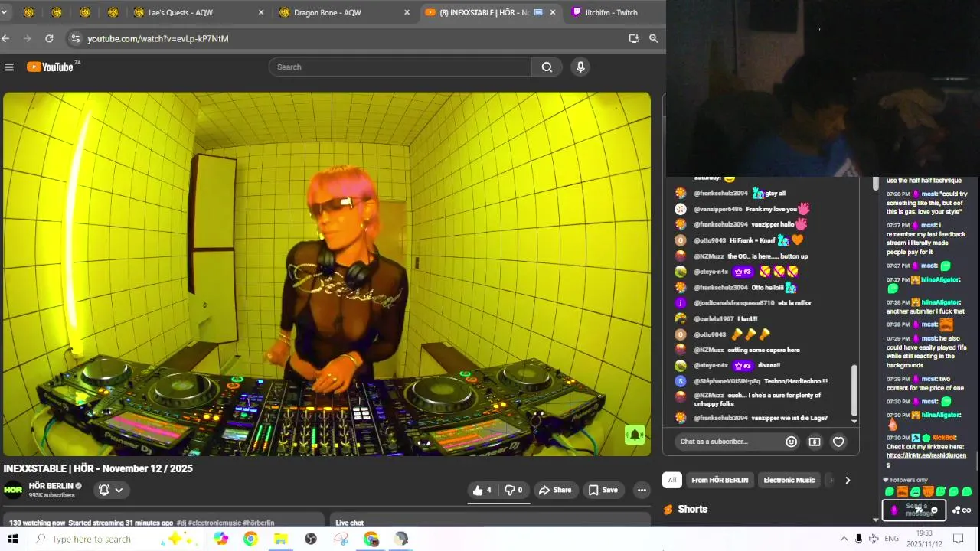Screen dimensions: 980x551
Task: Open the site information icon in address bar
Action: [75, 38]
